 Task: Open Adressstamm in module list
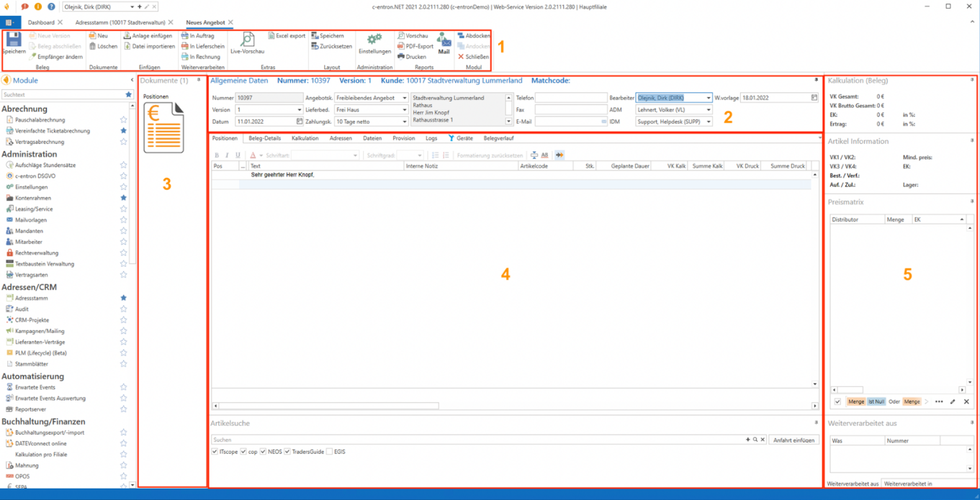click(32, 298)
